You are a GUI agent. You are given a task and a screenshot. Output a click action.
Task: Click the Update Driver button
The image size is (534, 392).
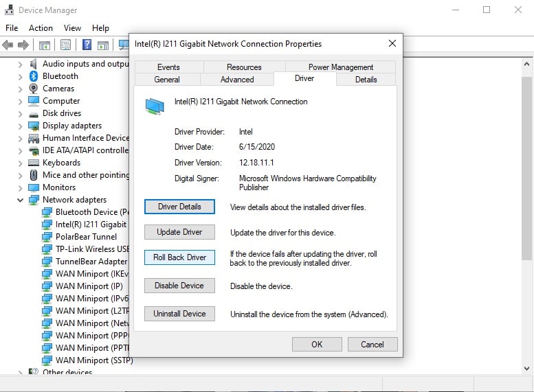(x=179, y=232)
